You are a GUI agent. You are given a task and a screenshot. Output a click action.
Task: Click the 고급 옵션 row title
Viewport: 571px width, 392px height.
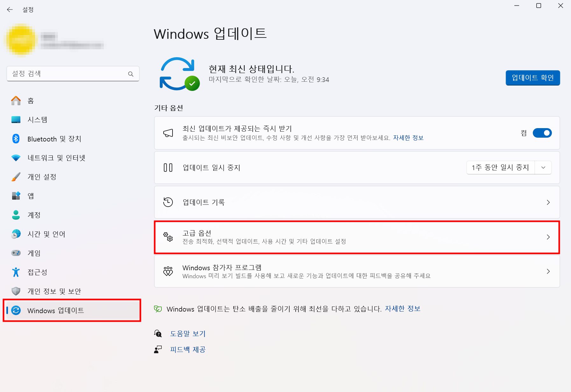(x=197, y=233)
